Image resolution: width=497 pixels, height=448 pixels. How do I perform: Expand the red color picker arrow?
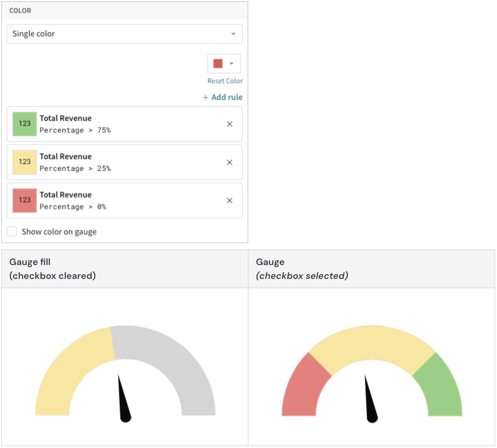232,64
